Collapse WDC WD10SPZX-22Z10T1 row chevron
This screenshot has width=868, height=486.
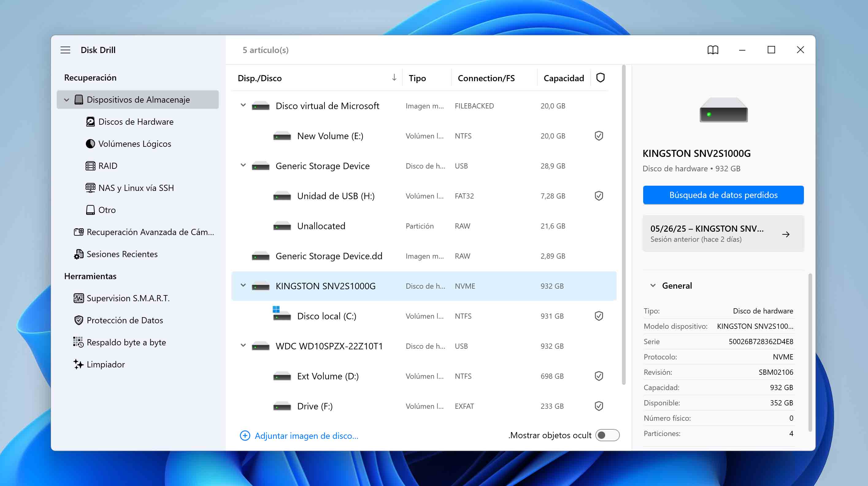click(243, 345)
